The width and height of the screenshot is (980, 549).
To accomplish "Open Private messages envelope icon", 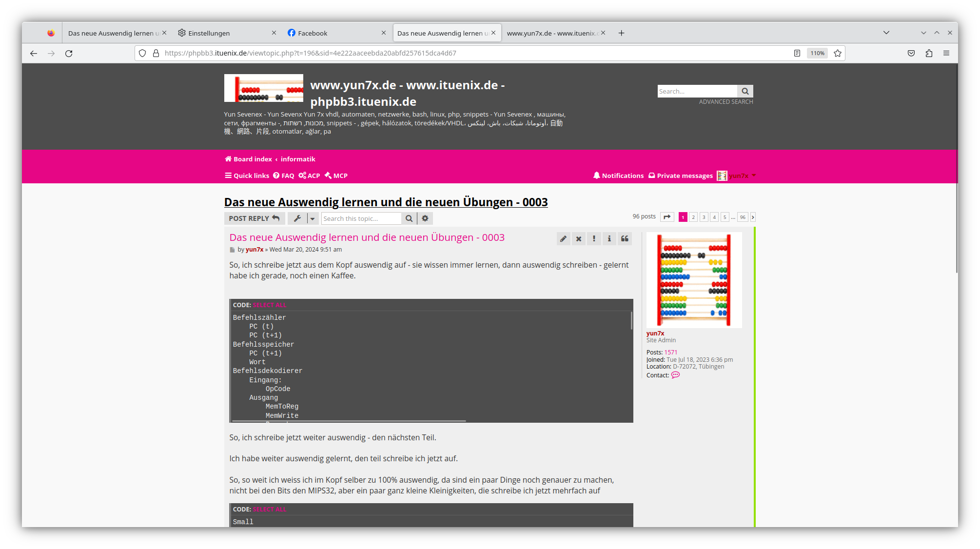I will pos(652,176).
